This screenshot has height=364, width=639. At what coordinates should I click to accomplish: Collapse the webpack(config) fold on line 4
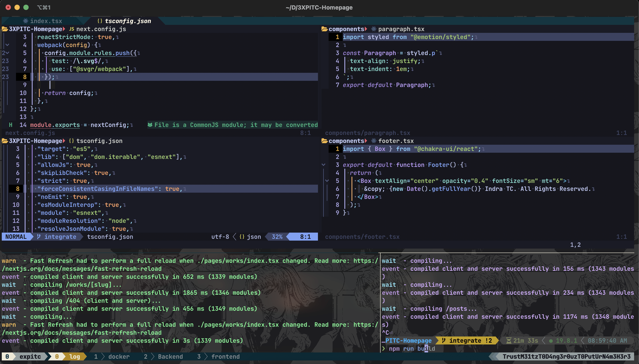pos(7,45)
